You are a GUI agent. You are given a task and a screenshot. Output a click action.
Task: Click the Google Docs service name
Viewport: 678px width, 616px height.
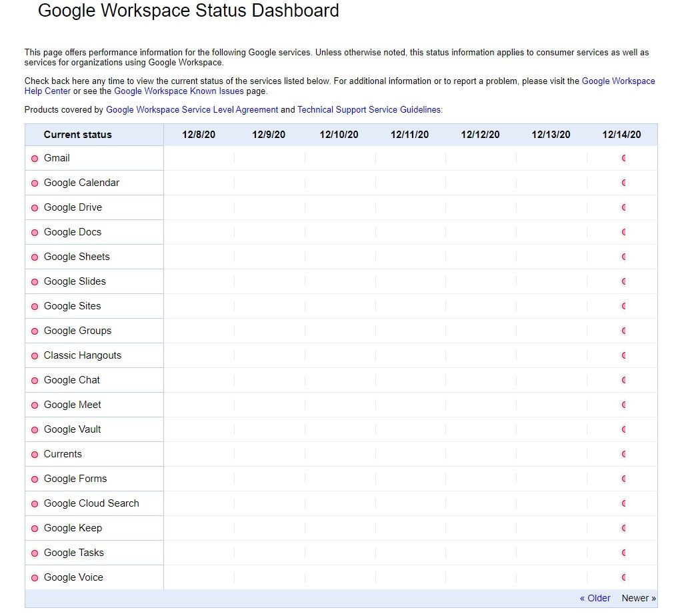click(72, 232)
